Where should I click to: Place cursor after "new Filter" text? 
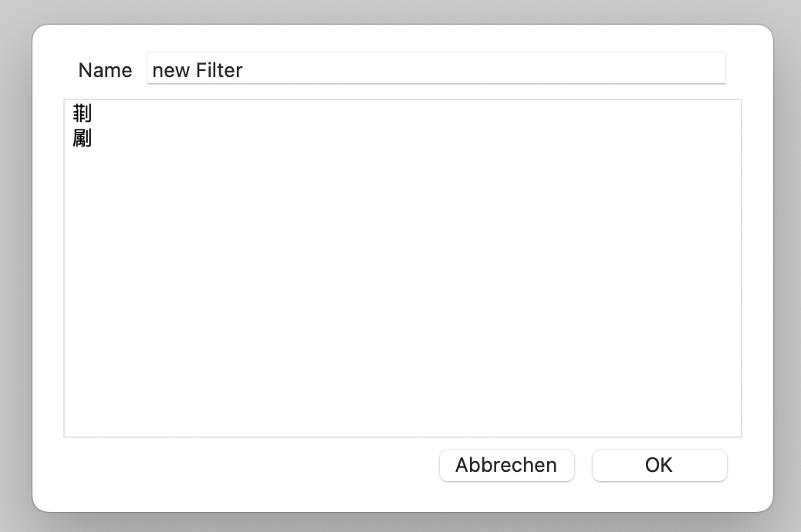(x=244, y=70)
